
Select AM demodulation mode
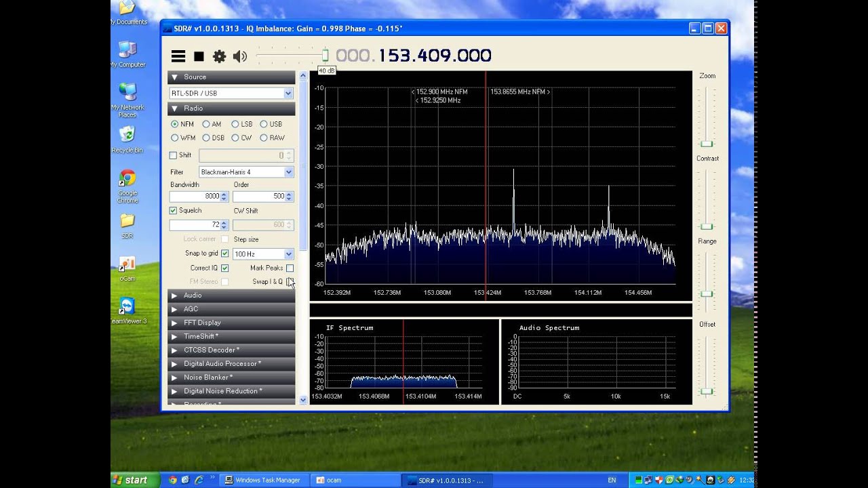pos(212,124)
